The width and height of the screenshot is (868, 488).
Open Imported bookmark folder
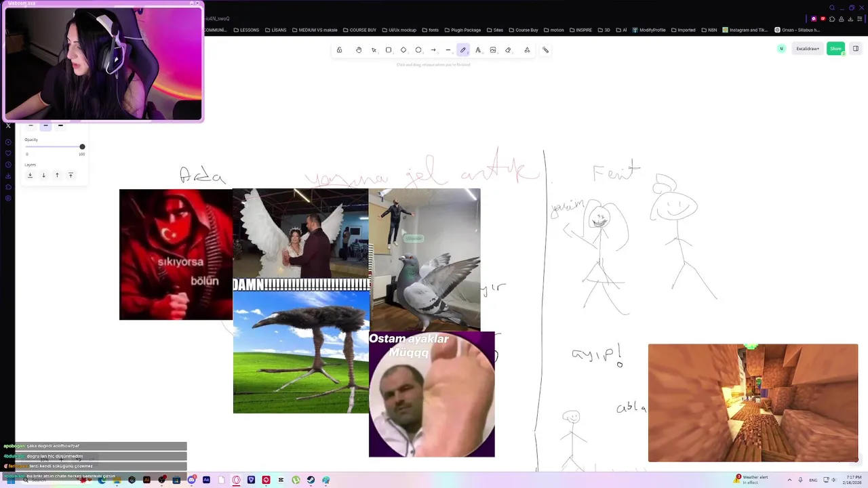pos(683,30)
